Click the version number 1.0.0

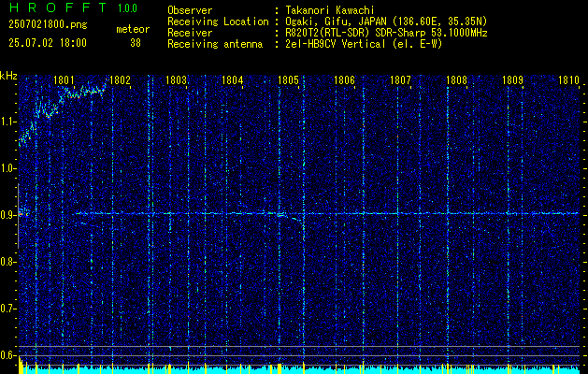127,7
